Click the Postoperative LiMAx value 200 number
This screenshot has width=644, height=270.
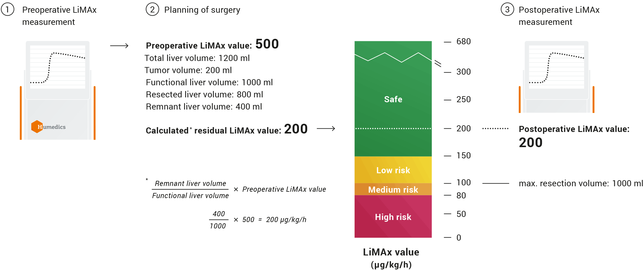(530, 143)
